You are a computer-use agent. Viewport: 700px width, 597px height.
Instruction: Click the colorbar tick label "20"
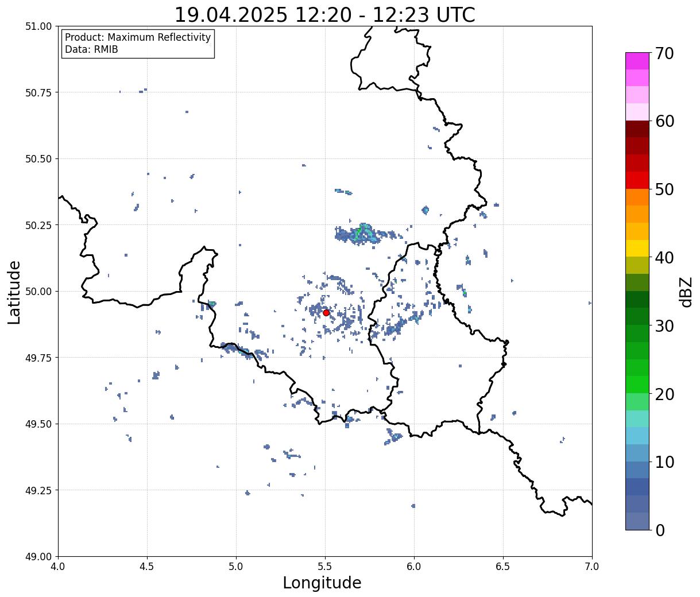point(664,394)
